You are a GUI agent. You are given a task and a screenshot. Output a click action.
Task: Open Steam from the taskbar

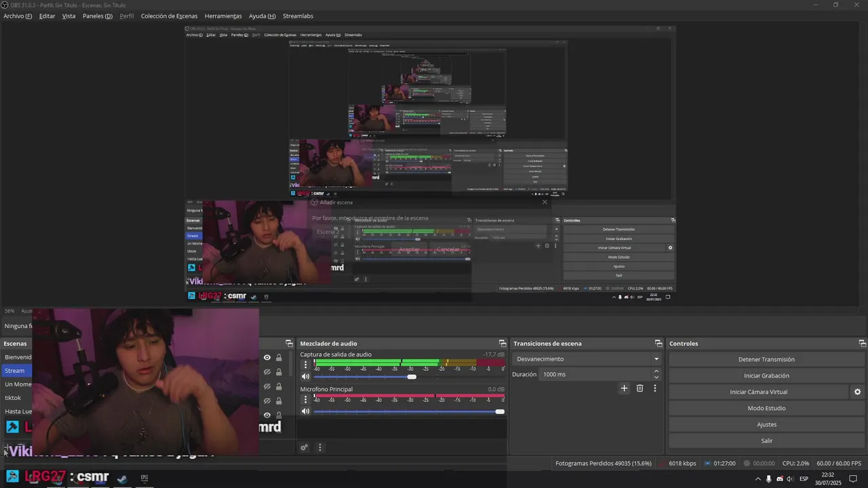click(x=121, y=478)
